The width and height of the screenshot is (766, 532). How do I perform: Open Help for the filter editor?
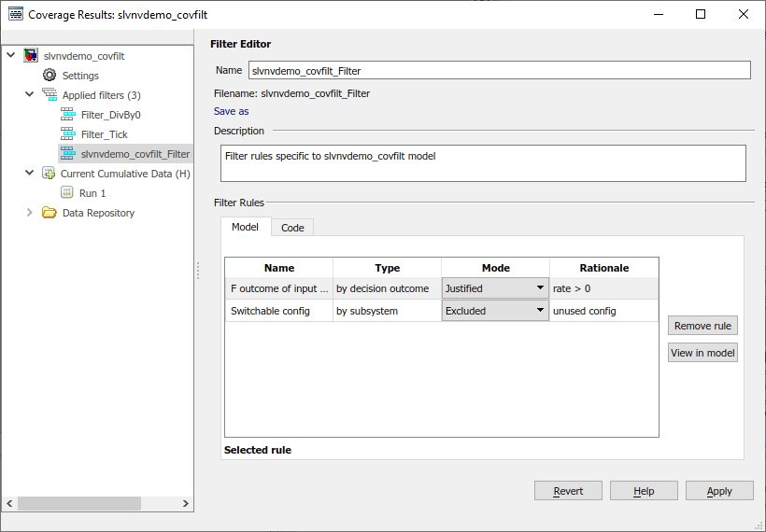click(644, 491)
